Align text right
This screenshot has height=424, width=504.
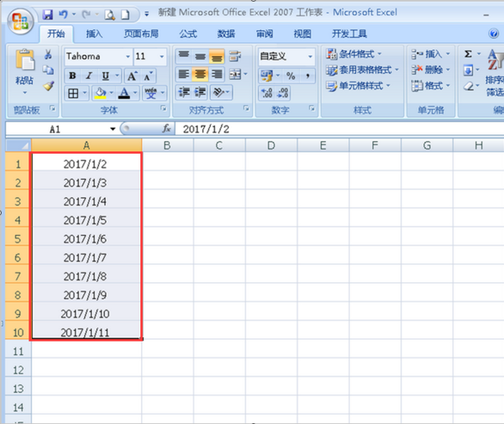217,75
